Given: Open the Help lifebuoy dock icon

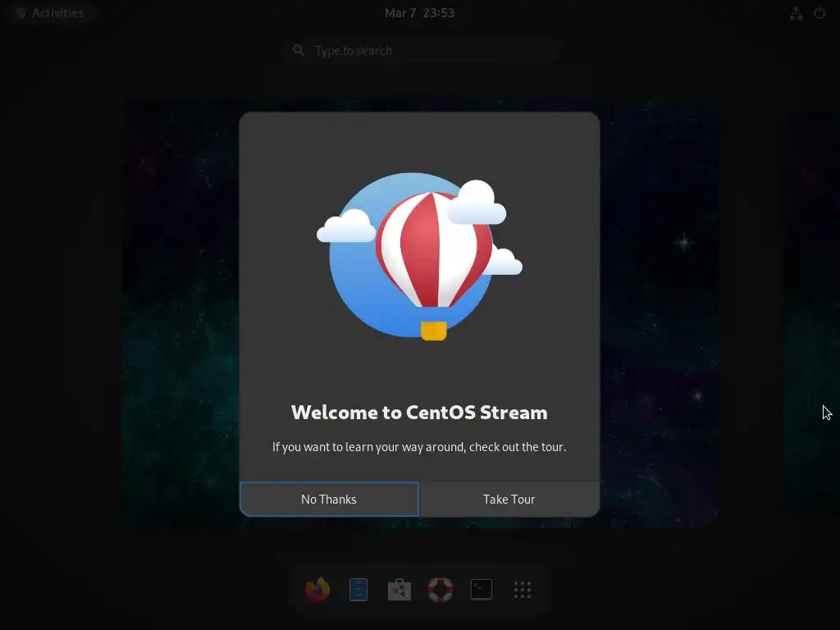Looking at the screenshot, I should pyautogui.click(x=441, y=590).
